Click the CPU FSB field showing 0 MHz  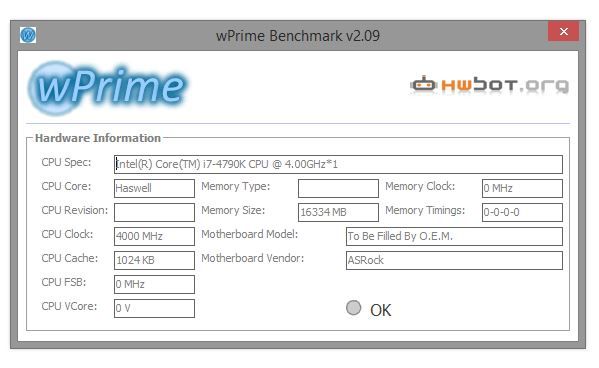click(x=154, y=284)
